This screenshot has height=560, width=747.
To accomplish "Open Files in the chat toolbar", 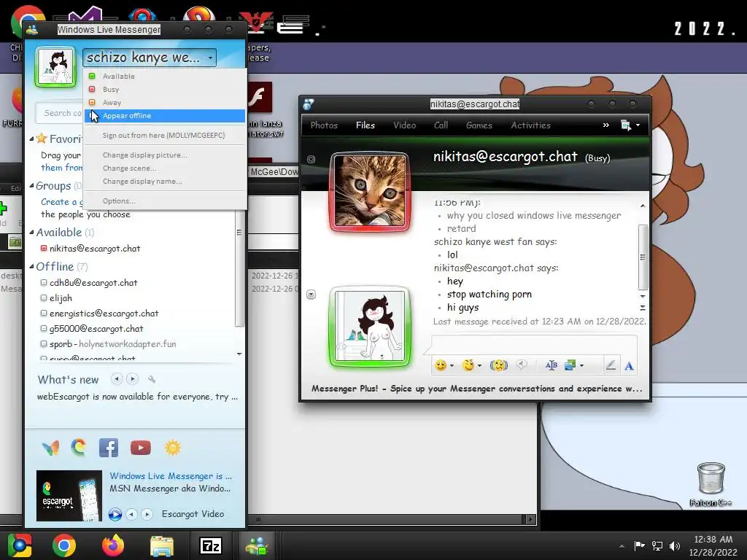I will click(x=365, y=125).
